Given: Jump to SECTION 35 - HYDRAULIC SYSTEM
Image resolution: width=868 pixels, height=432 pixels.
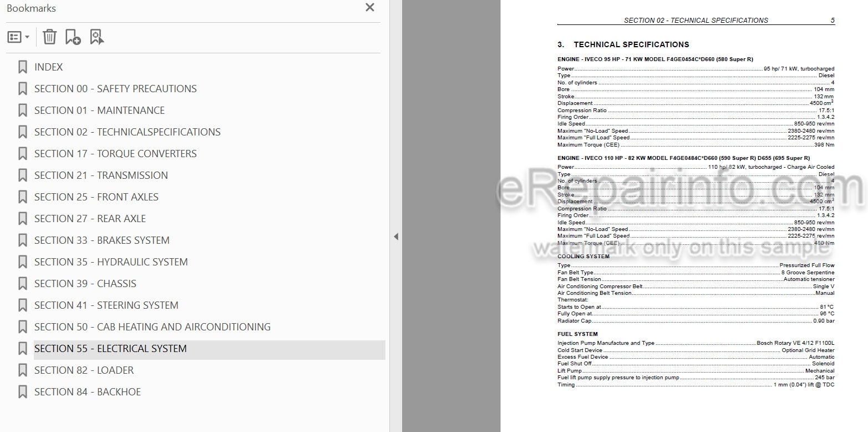Looking at the screenshot, I should point(111,262).
